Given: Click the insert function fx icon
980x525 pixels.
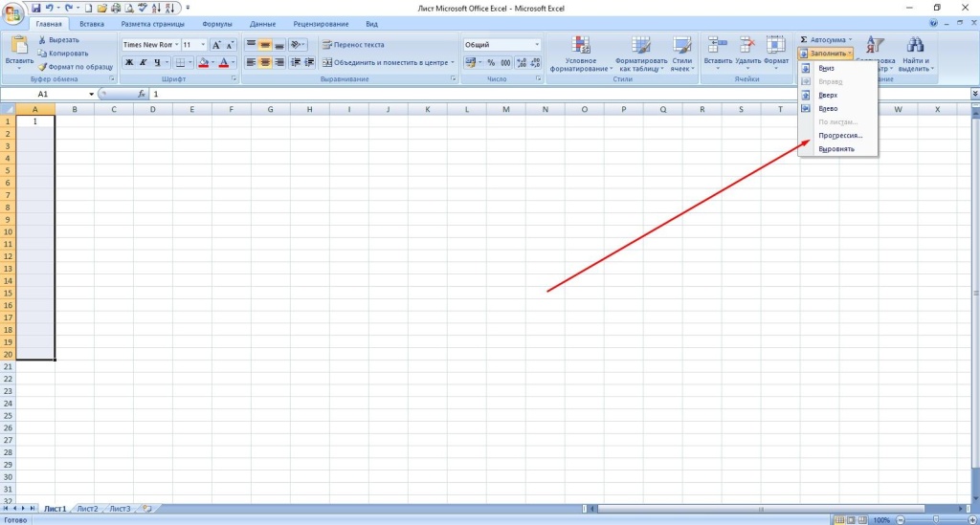Looking at the screenshot, I should click(x=142, y=95).
